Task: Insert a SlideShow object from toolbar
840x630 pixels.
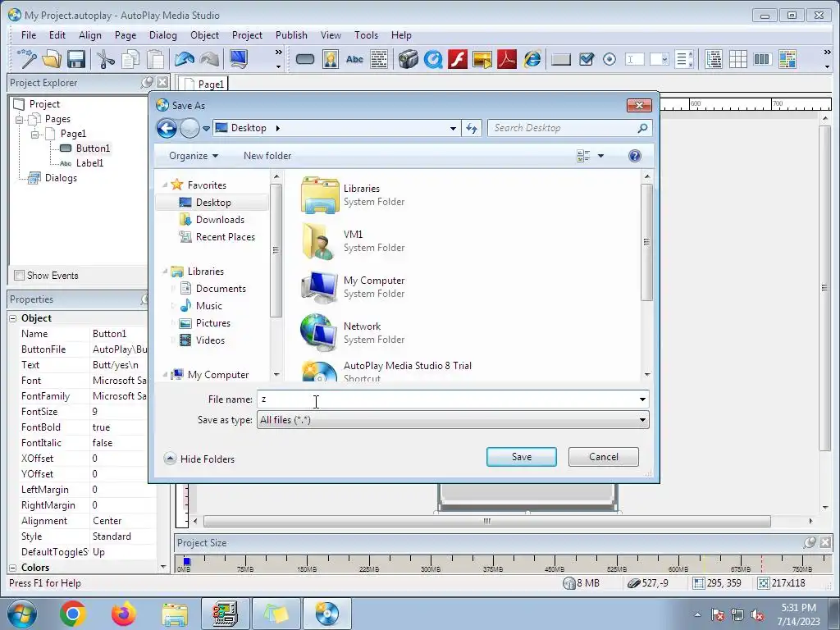Action: [x=482, y=59]
